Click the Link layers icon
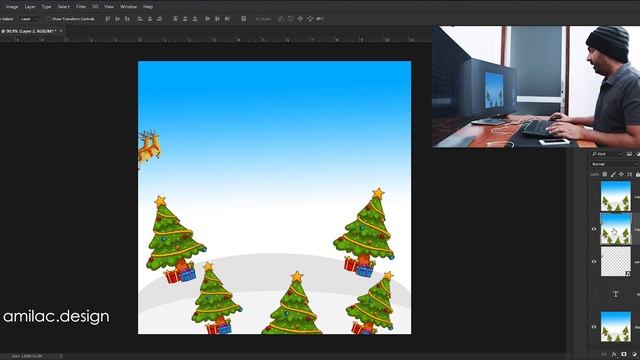Screen dimensions: 640x360 604,354
